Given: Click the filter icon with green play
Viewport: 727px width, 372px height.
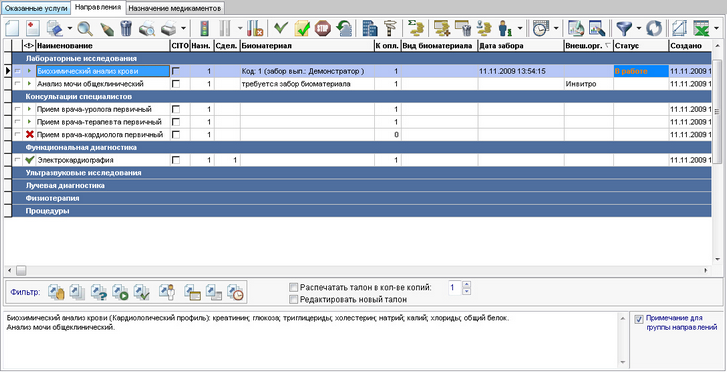Looking at the screenshot, I should click(120, 292).
